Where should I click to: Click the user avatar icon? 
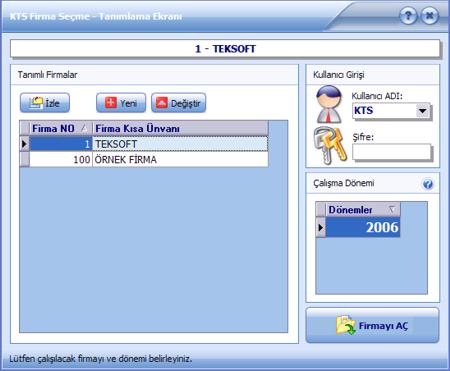329,104
